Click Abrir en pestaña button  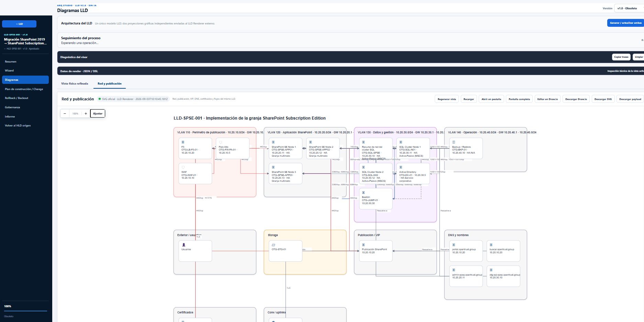point(491,99)
